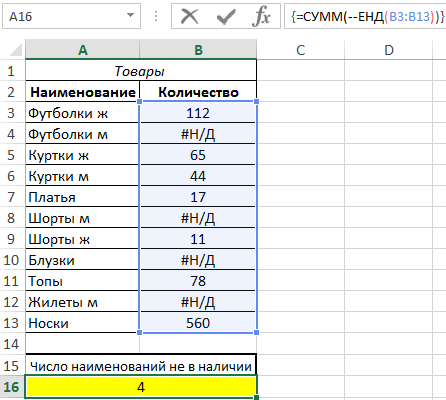Select column D header
Image resolution: width=446 pixels, height=400 pixels.
pos(389,50)
